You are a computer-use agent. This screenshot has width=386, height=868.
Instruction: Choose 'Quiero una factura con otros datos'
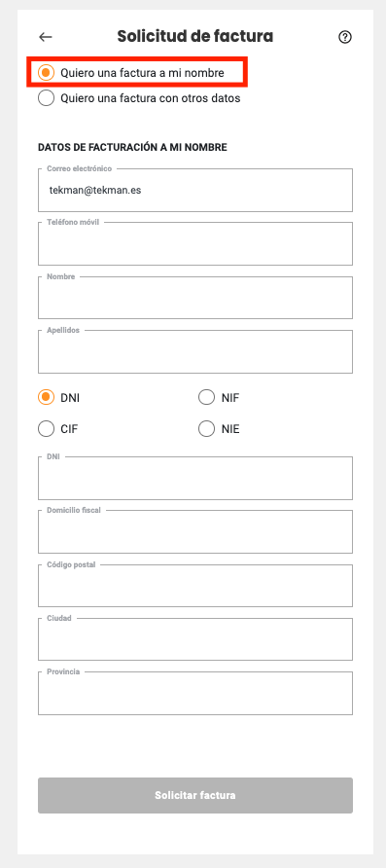139,98
